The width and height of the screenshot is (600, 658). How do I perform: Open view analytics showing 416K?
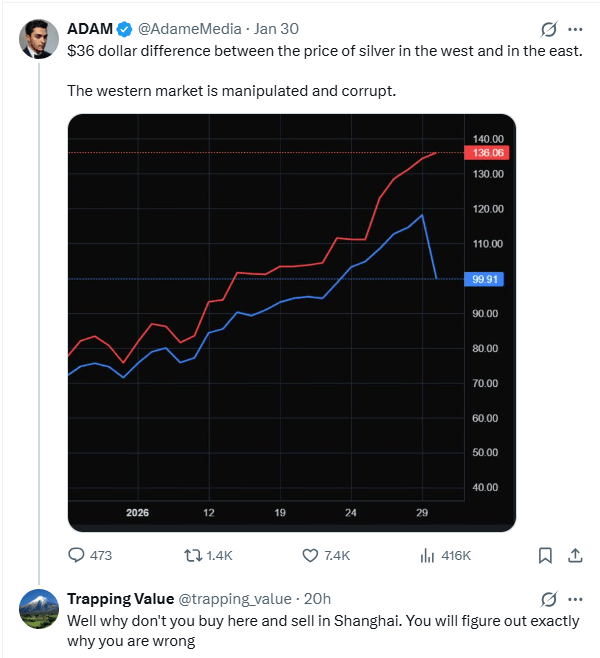click(427, 555)
